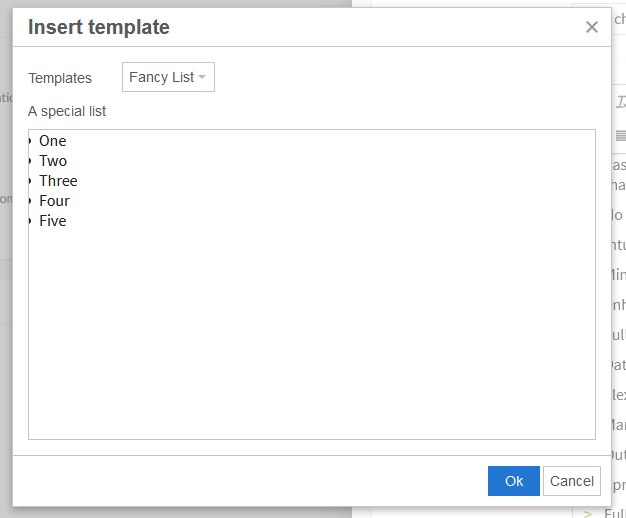Click the A special list description
Image resolution: width=626 pixels, height=518 pixels.
tap(67, 111)
